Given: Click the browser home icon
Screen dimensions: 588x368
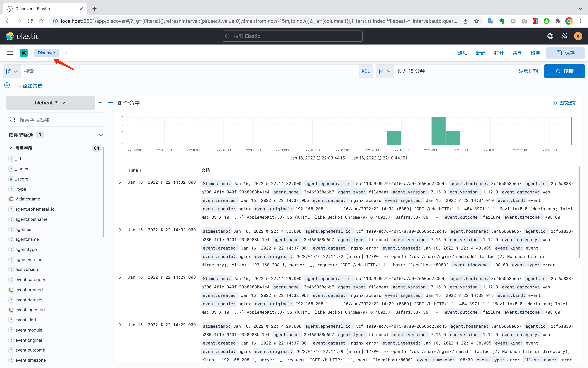Looking at the screenshot, I should pyautogui.click(x=41, y=21).
